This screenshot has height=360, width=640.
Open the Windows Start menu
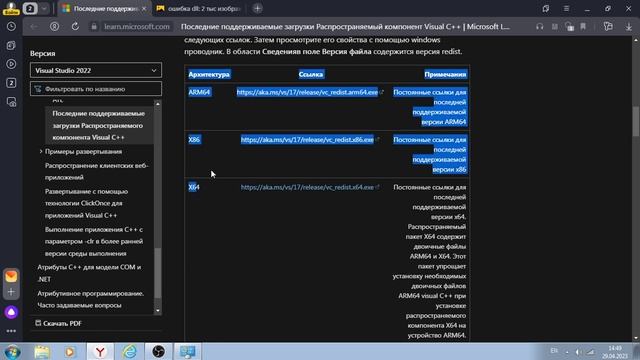point(12,352)
